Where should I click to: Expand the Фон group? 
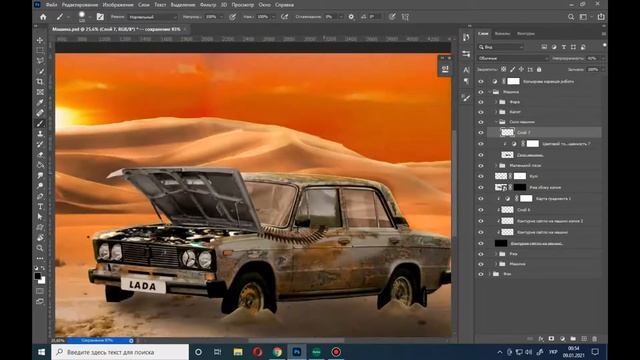(490, 274)
